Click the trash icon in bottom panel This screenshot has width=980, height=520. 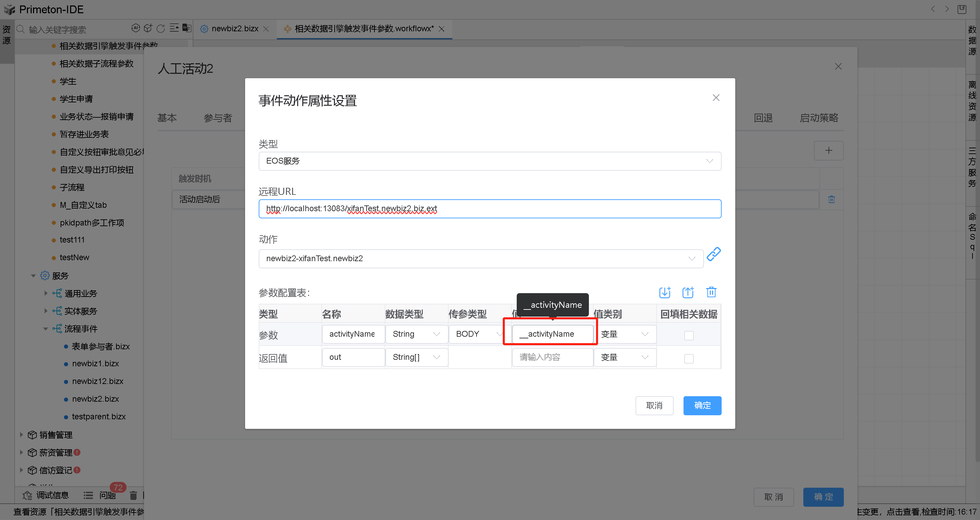(x=133, y=495)
